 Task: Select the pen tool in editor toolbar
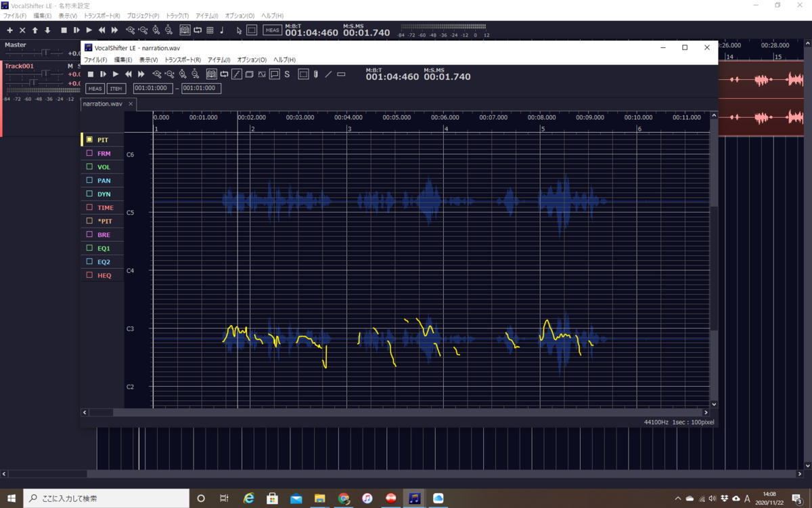point(315,74)
